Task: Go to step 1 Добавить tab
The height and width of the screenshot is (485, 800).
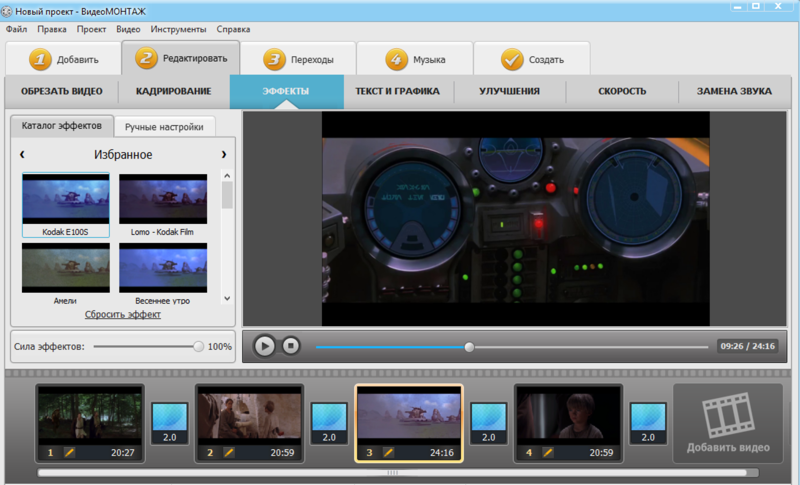Action: pyautogui.click(x=63, y=59)
